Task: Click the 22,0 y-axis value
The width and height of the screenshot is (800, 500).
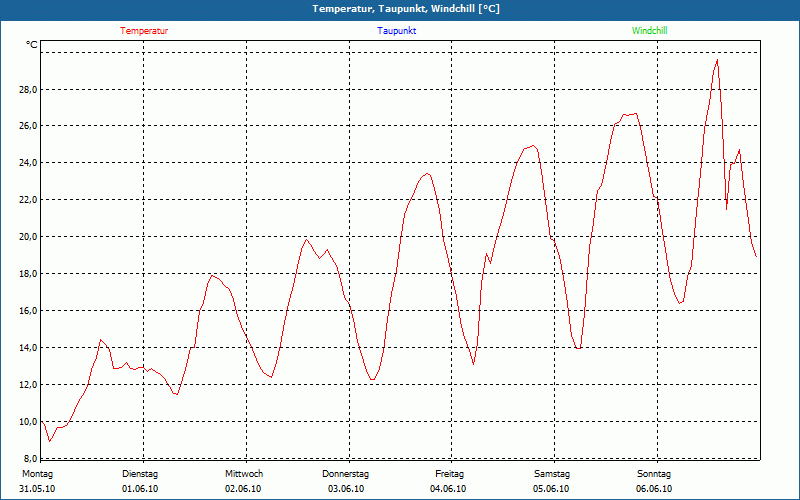Action: click(29, 200)
